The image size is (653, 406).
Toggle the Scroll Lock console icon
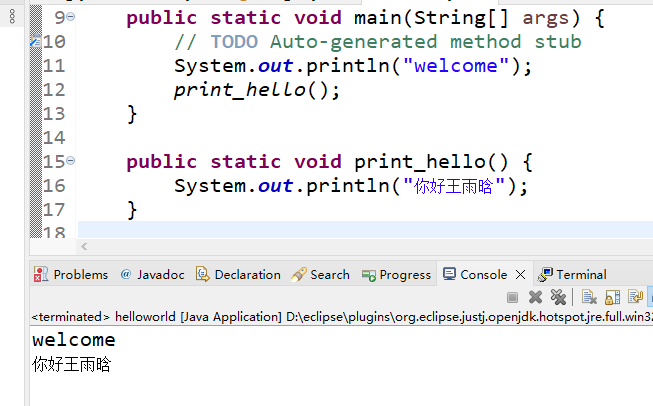pos(613,297)
